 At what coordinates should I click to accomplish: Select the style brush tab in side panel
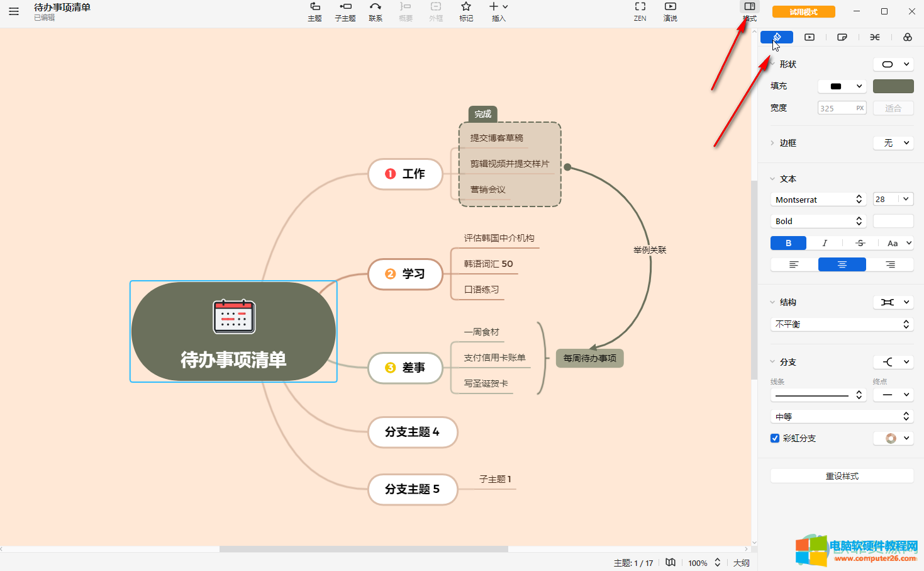pos(777,37)
